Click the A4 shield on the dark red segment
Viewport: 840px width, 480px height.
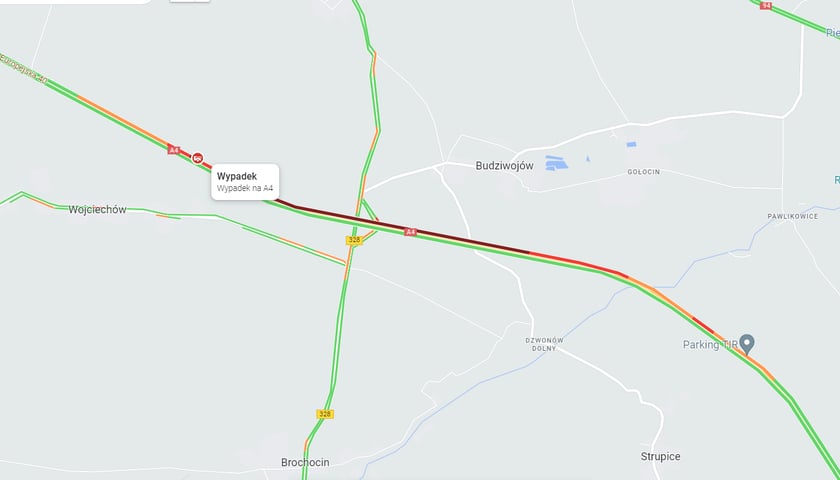click(410, 232)
